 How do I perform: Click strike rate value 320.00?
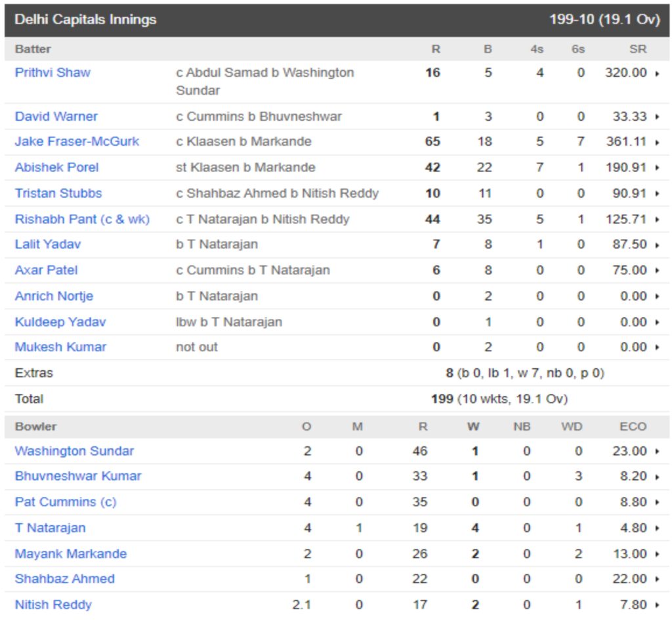click(x=625, y=72)
